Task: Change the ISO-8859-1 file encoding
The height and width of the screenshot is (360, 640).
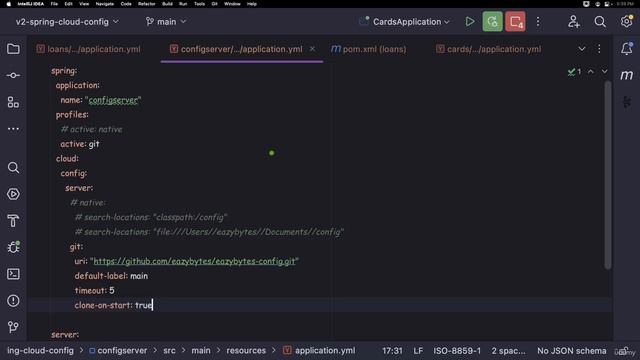Action: 457,351
